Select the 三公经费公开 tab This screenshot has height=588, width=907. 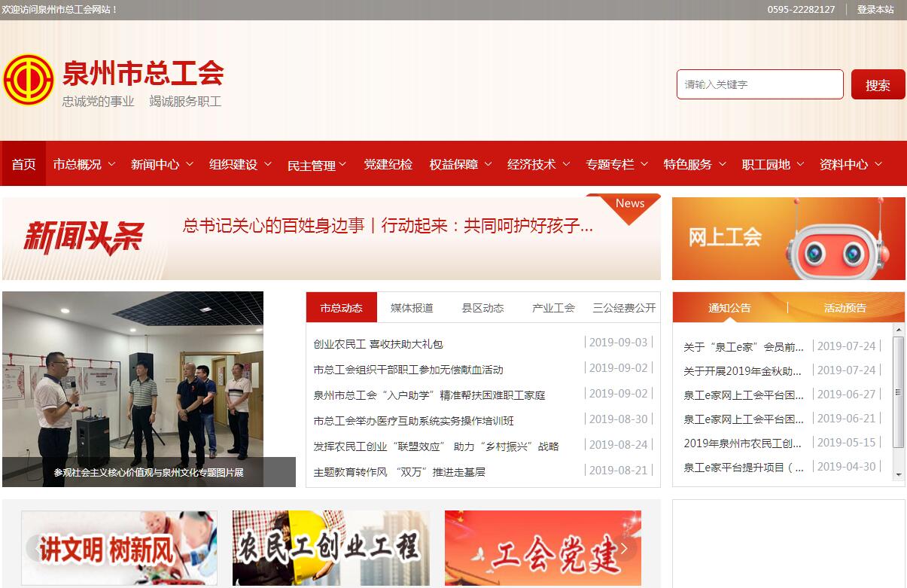pos(624,308)
